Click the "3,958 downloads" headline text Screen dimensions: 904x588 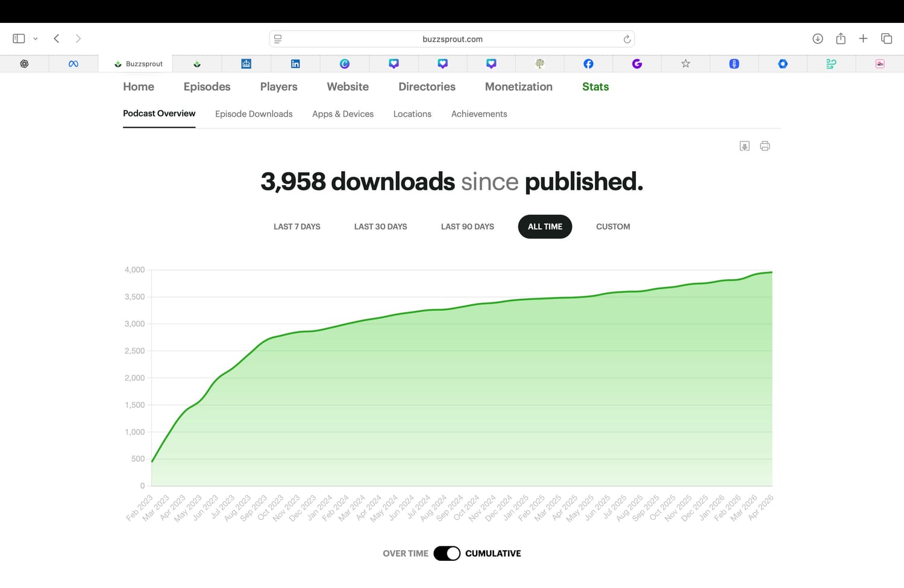358,181
